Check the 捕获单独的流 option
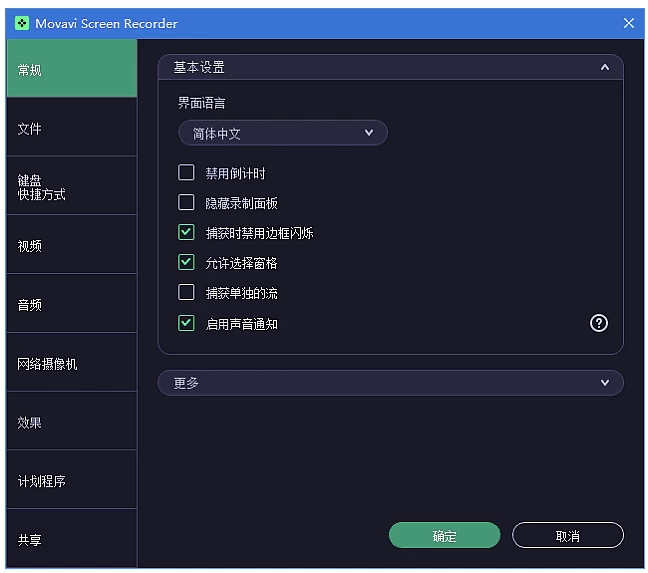 [186, 293]
